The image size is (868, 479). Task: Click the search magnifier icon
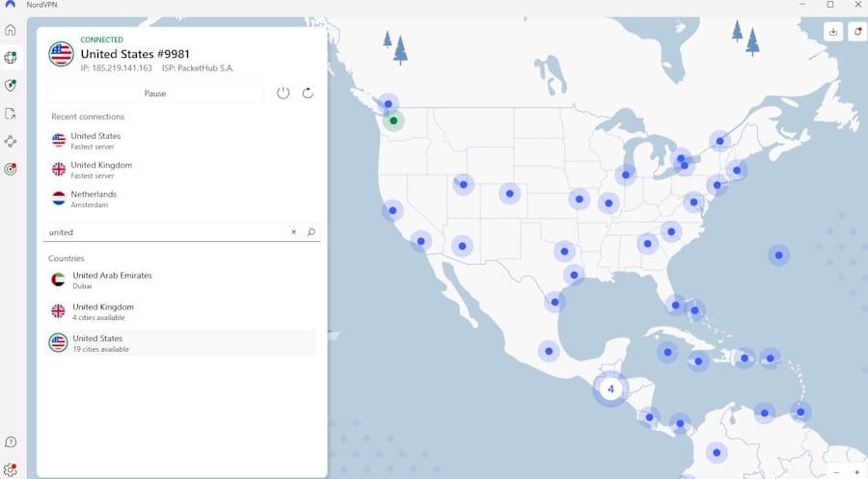click(312, 232)
